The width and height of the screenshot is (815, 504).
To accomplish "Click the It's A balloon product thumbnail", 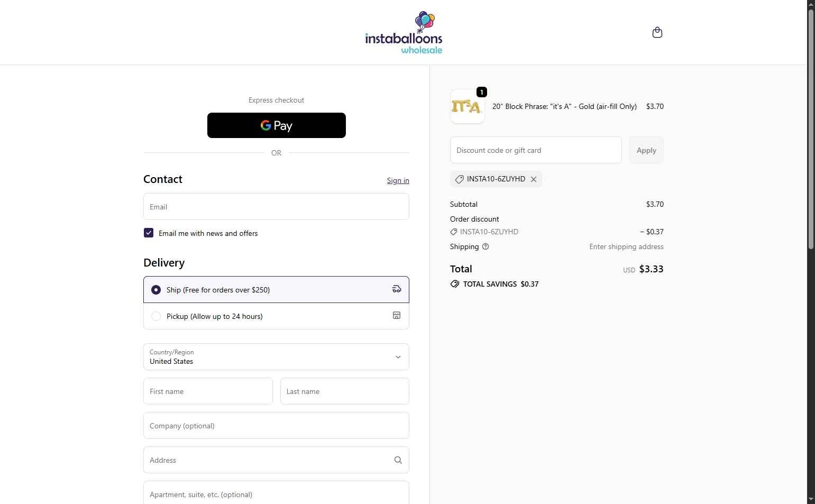I will [467, 107].
